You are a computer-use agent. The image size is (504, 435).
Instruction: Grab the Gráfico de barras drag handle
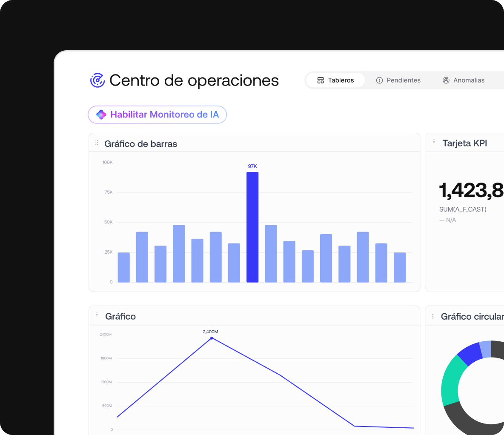pos(97,143)
